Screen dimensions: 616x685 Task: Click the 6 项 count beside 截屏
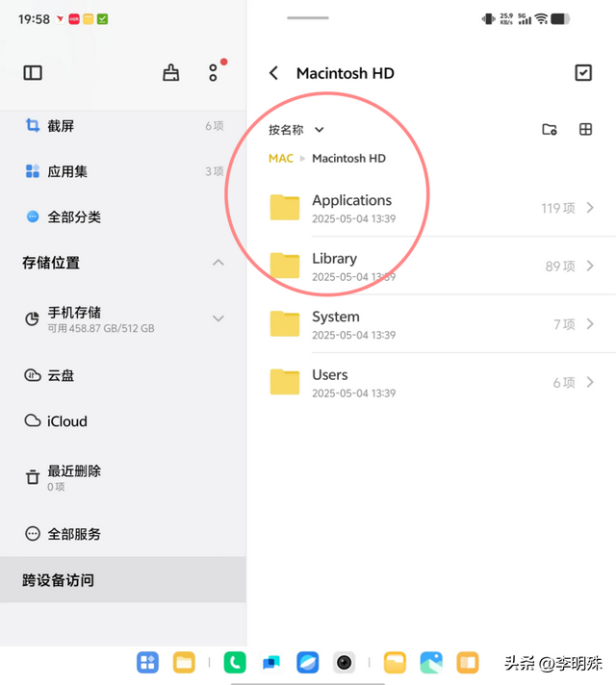(215, 126)
